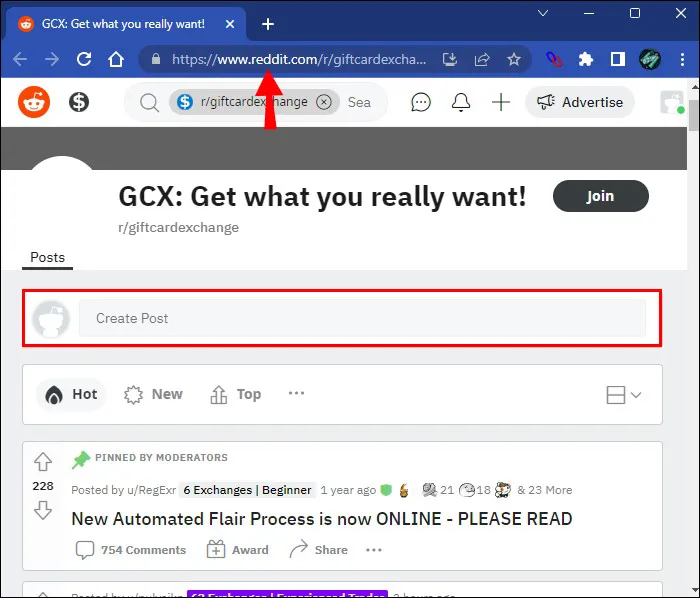700x598 pixels.
Task: Click the Award button on pinned post
Action: [238, 550]
